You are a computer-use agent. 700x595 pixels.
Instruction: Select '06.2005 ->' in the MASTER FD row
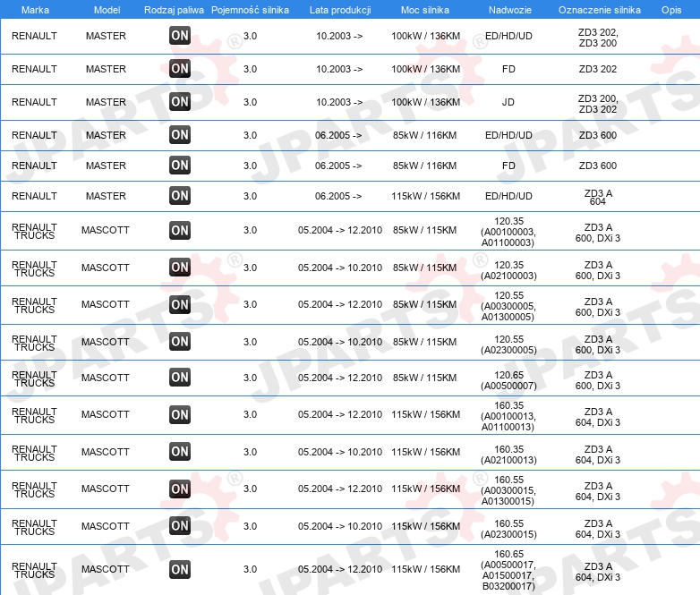click(x=338, y=166)
